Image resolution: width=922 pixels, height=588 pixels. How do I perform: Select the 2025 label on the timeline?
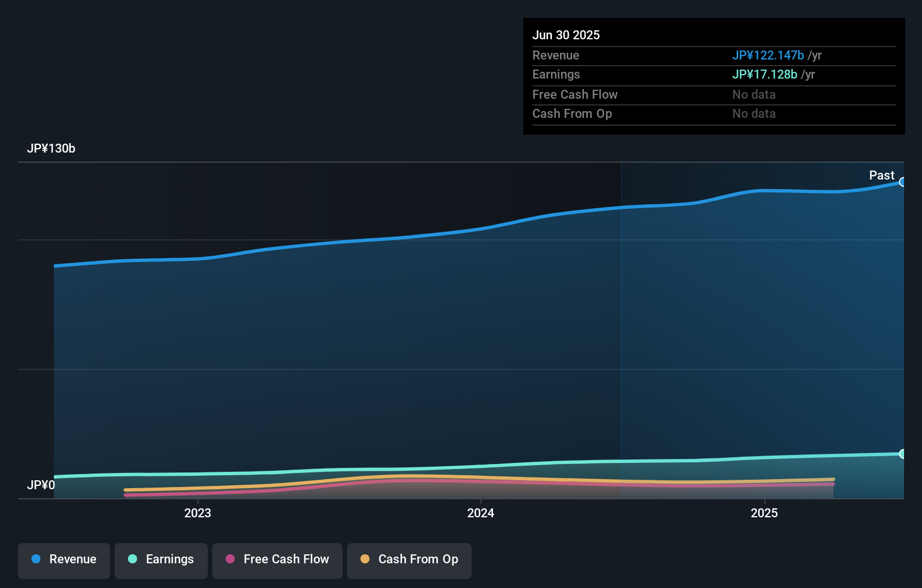pyautogui.click(x=764, y=512)
